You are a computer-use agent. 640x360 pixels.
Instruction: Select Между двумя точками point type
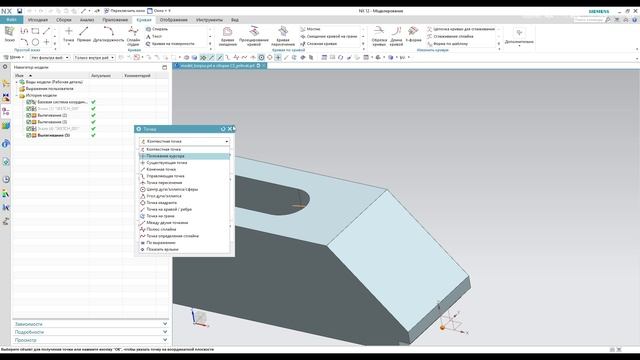(184, 222)
